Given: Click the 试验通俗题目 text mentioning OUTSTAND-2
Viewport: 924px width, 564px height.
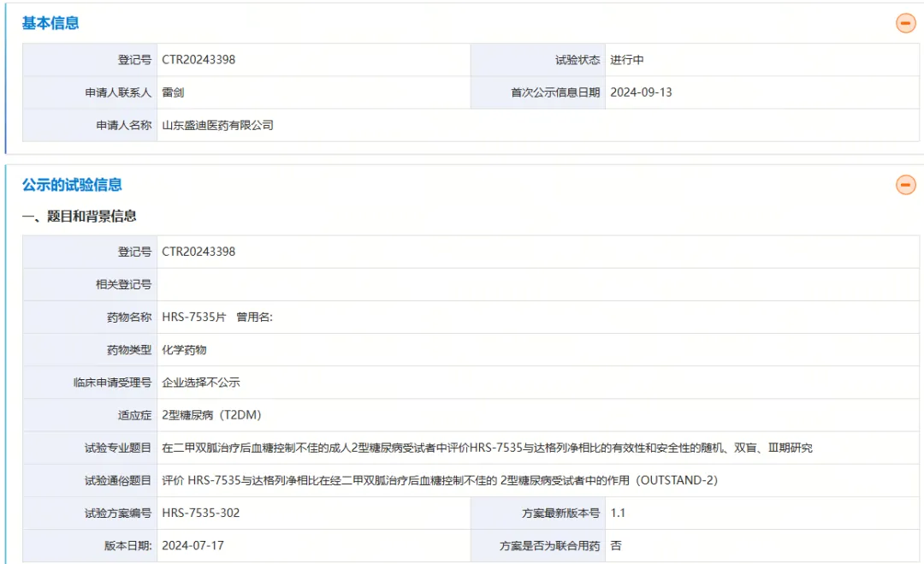Looking at the screenshot, I should click(440, 480).
